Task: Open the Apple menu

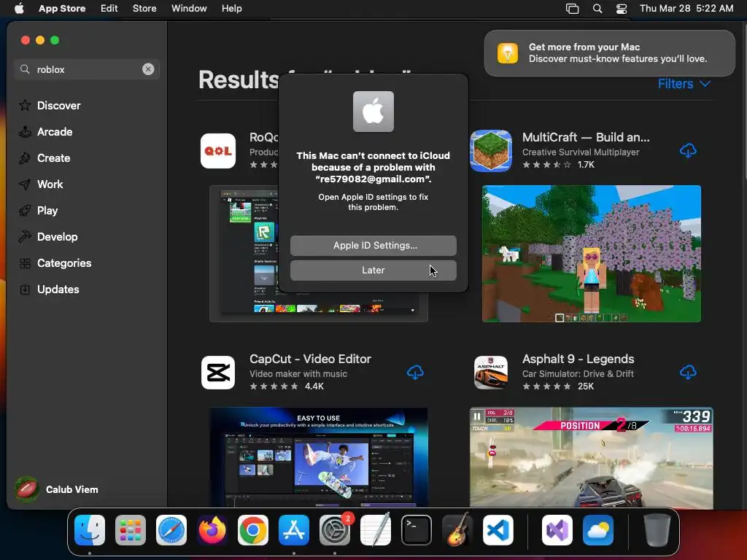Action: 19,8
